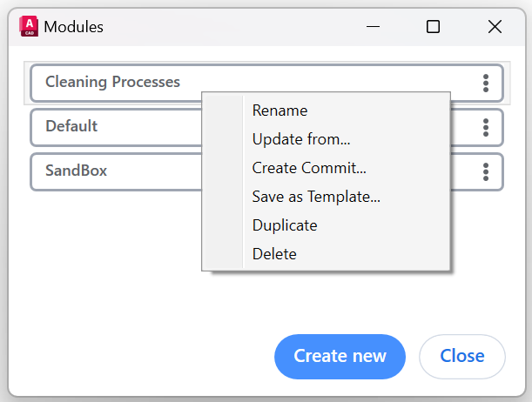The height and width of the screenshot is (402, 532).
Task: Click the Modules title bar text
Action: (x=74, y=27)
